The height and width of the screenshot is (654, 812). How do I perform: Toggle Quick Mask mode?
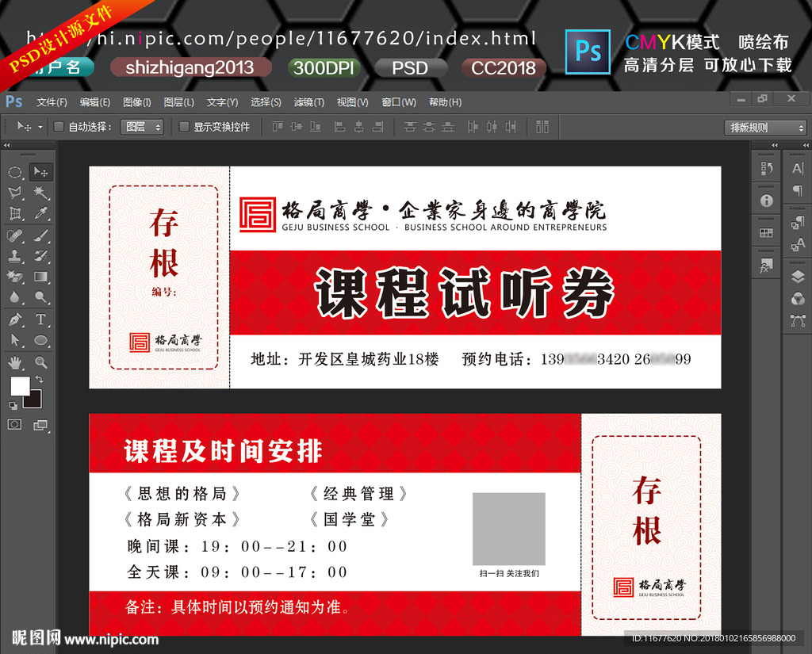(15, 425)
